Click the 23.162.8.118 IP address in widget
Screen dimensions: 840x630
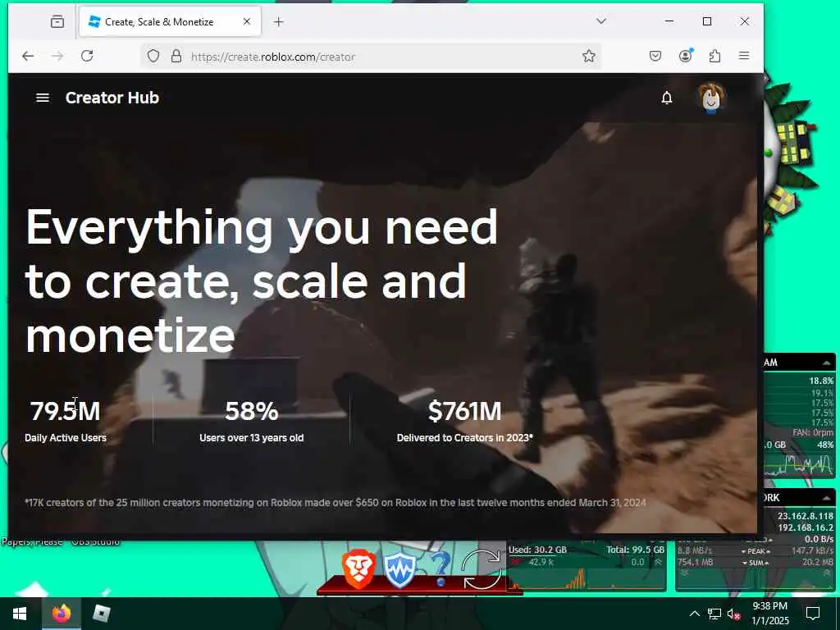[x=806, y=516]
